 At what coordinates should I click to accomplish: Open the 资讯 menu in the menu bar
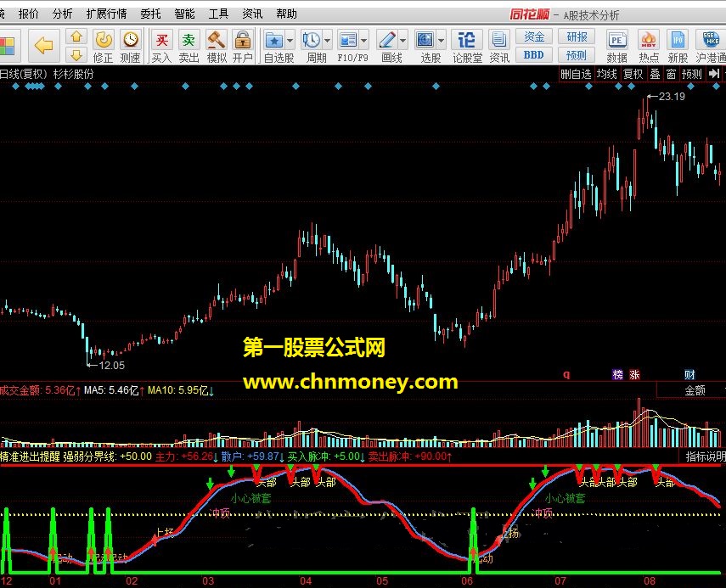point(252,14)
